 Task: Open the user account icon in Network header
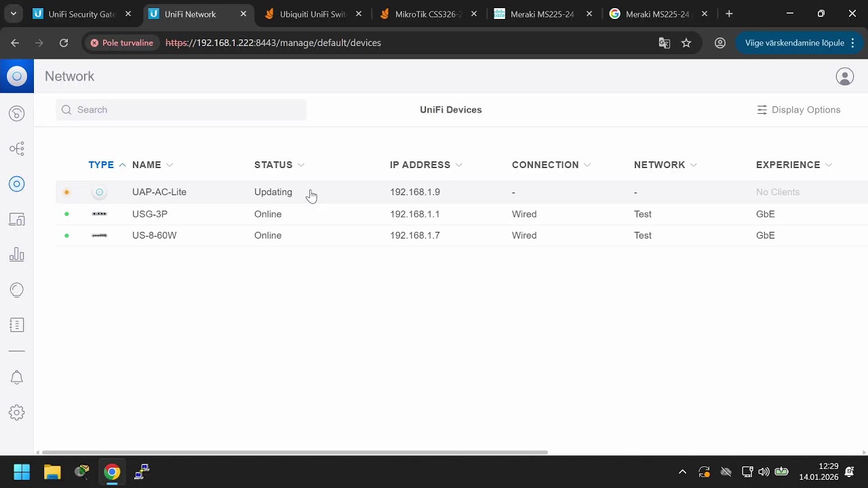[x=845, y=77]
